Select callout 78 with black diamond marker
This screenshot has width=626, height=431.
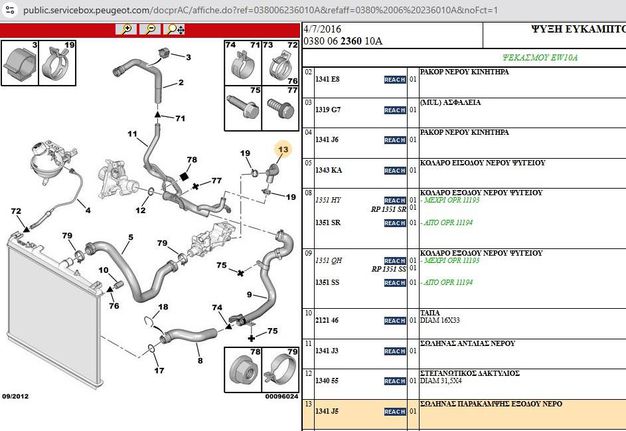[192, 160]
